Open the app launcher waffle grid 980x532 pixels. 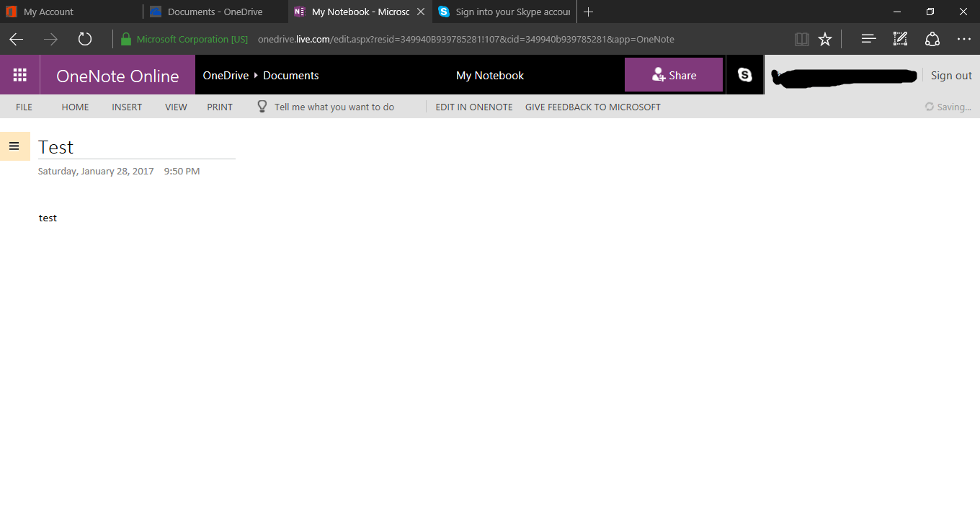point(20,75)
